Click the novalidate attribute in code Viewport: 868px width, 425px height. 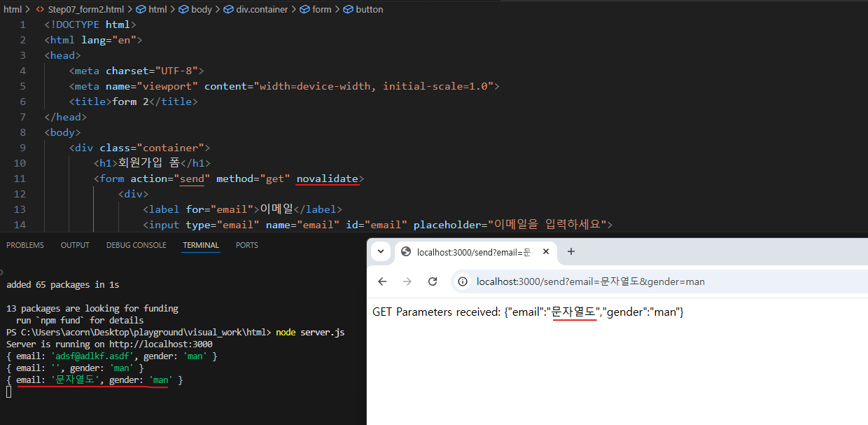(327, 179)
